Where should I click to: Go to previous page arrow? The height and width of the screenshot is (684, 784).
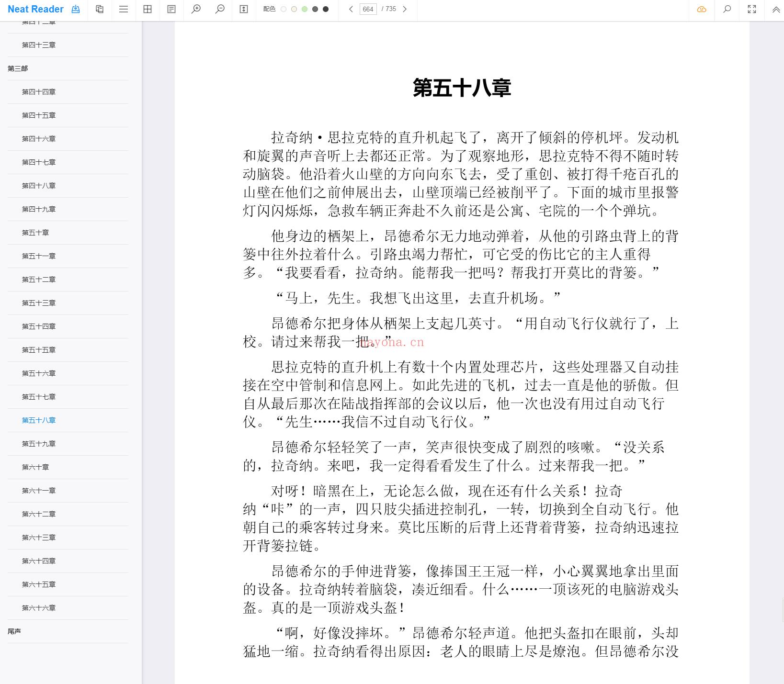351,9
